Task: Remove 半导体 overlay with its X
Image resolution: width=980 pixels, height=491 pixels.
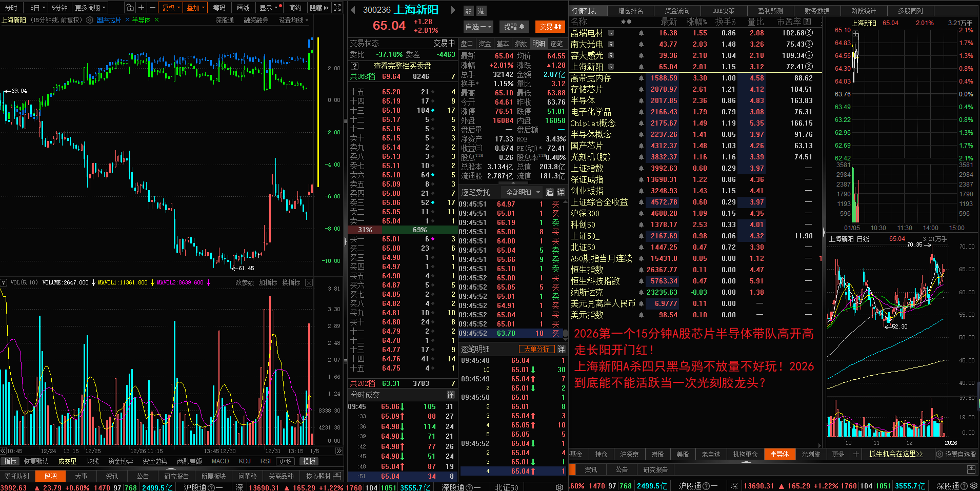Action: (156, 20)
